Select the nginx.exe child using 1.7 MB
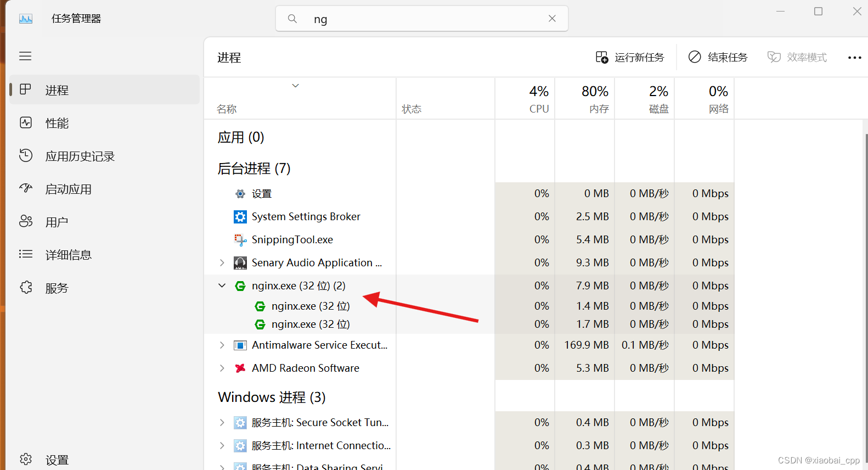The image size is (868, 470). (x=469, y=324)
